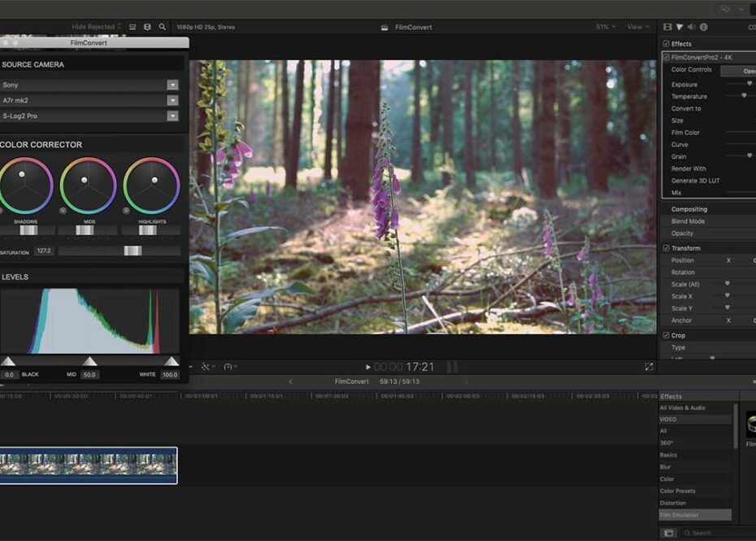Select the Film Emulation effects category
This screenshot has height=541, width=756.
click(694, 516)
